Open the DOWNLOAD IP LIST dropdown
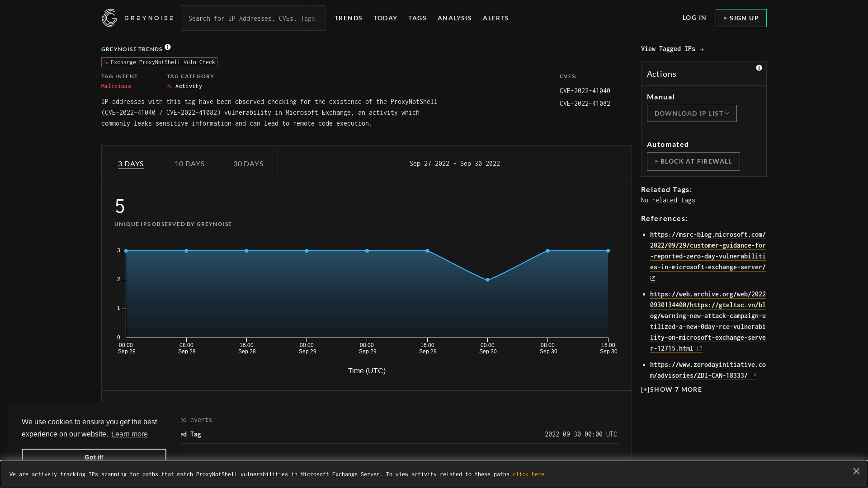 691,113
